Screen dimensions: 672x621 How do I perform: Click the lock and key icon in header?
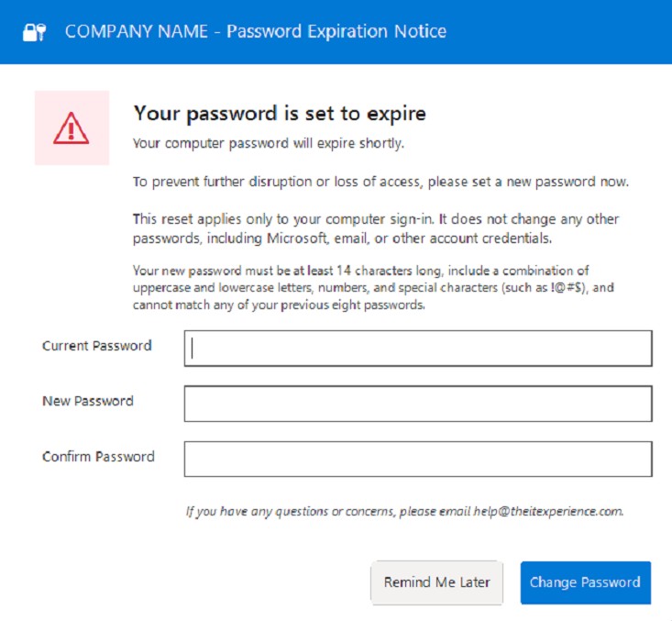coord(34,32)
